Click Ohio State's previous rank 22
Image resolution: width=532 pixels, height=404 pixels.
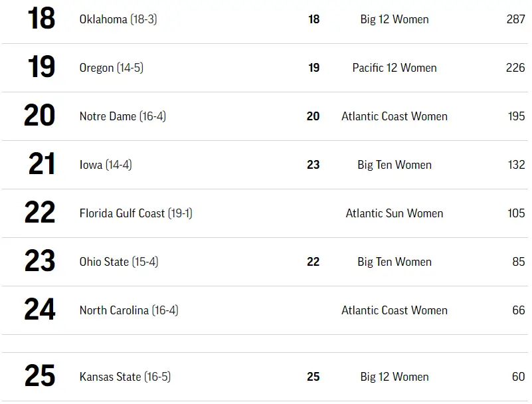click(x=313, y=262)
